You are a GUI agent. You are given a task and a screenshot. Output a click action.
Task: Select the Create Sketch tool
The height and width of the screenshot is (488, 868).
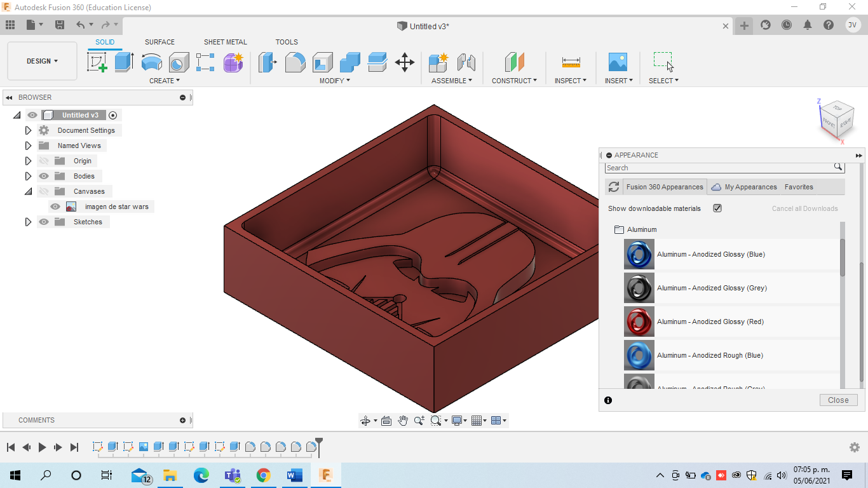point(97,62)
